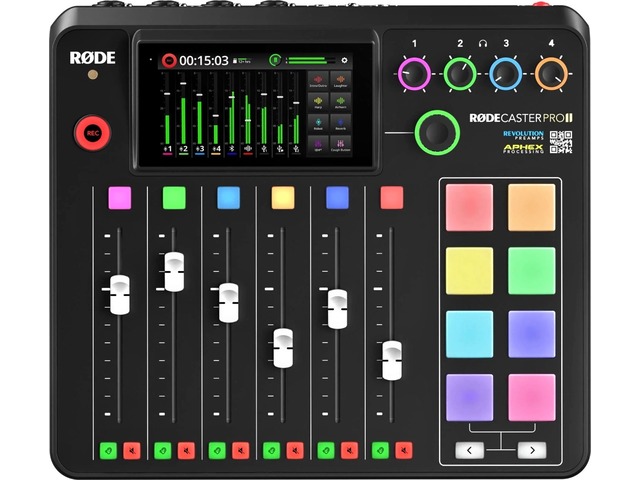Mute the green channel with red button
The image size is (640, 480).
click(186, 451)
